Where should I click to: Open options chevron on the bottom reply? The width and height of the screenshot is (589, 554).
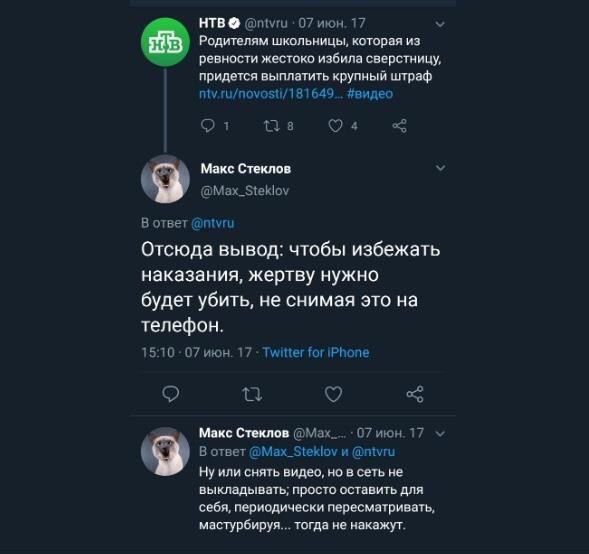pos(440,434)
